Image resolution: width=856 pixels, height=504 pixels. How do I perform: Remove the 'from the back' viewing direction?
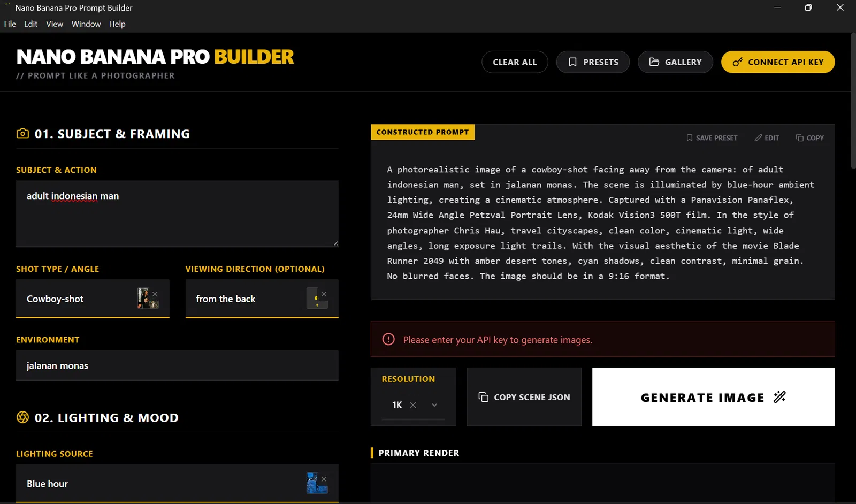click(324, 294)
